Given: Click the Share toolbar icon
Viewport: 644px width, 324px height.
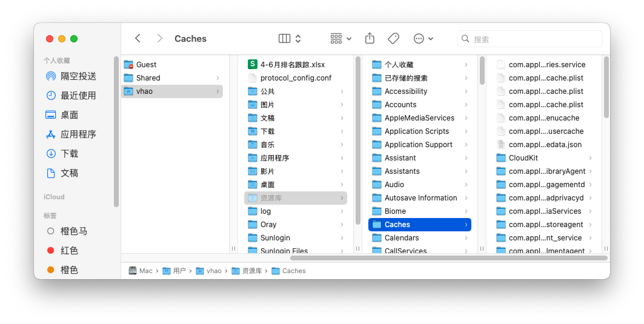Looking at the screenshot, I should point(370,38).
